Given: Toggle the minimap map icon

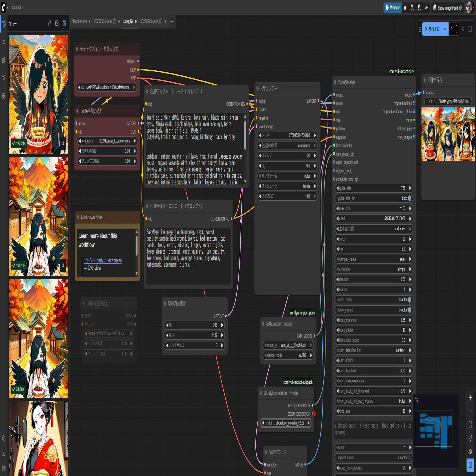Looking at the screenshot, I should 470,465.
